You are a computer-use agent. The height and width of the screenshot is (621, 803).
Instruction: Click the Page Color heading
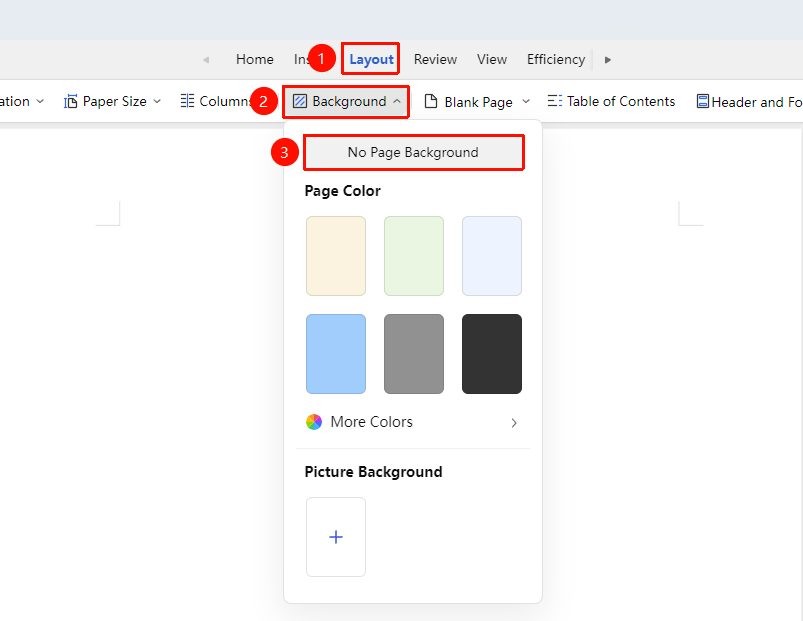coord(343,191)
